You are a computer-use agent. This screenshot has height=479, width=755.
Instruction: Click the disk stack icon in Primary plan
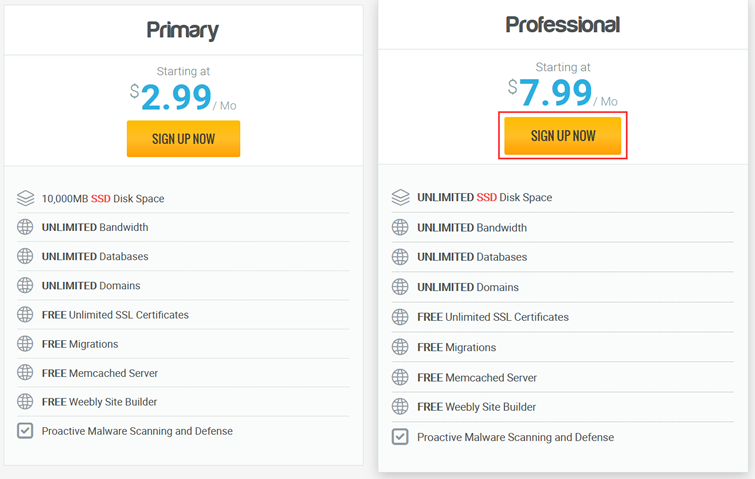coord(26,198)
